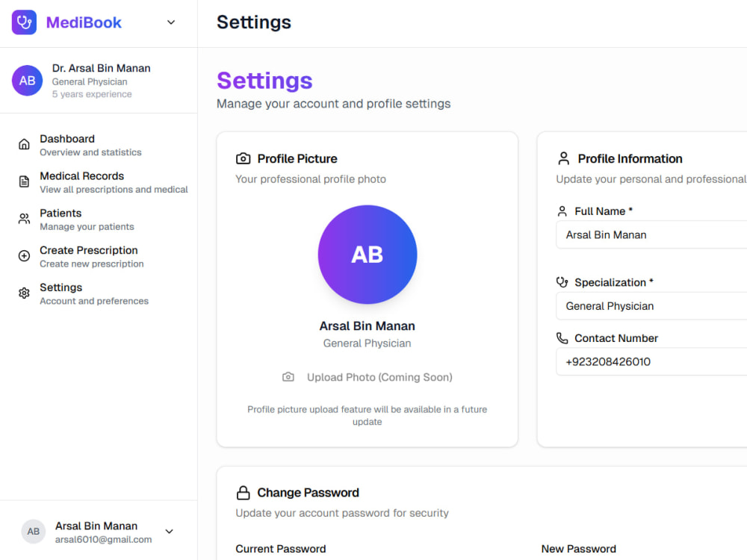Click the AB avatar beside Dr. Arsal

(27, 81)
